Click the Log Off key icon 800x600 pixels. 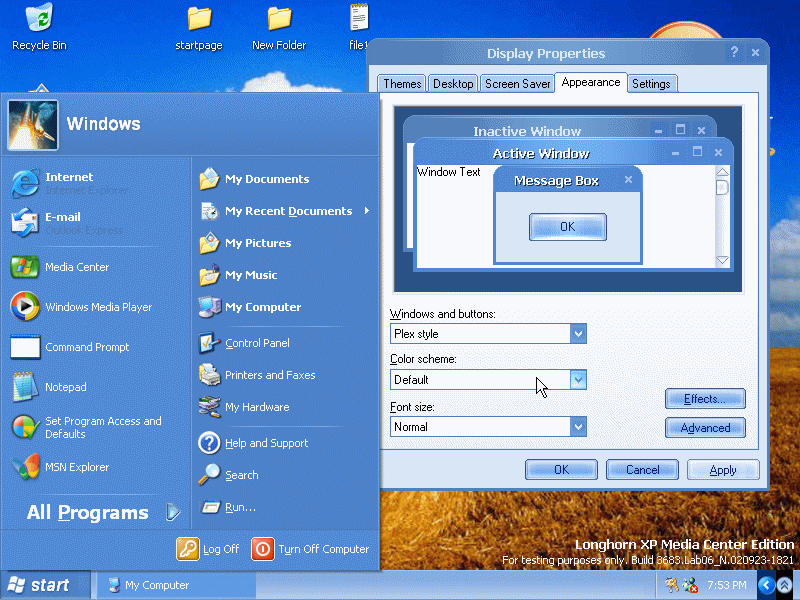click(x=188, y=549)
